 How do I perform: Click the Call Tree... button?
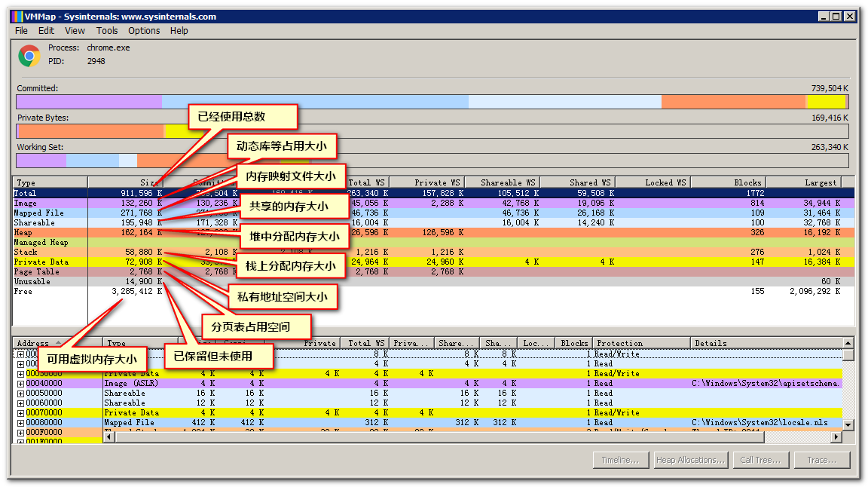coord(760,460)
